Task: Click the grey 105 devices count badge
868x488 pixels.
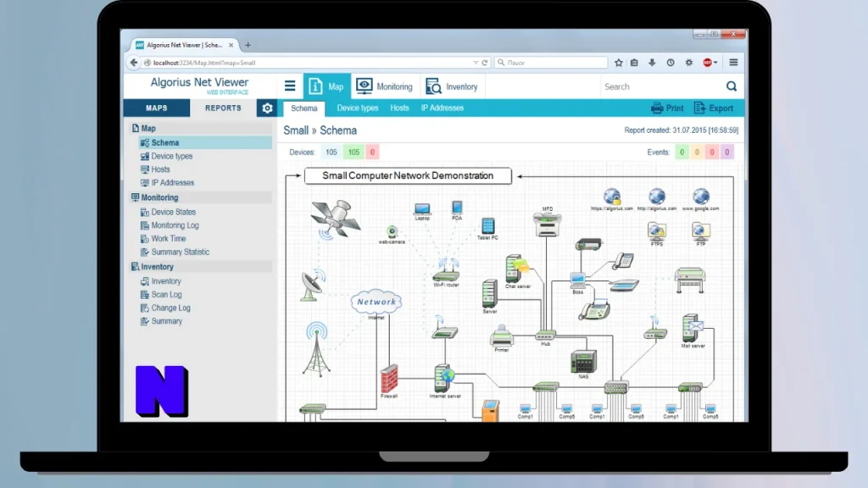Action: 331,152
